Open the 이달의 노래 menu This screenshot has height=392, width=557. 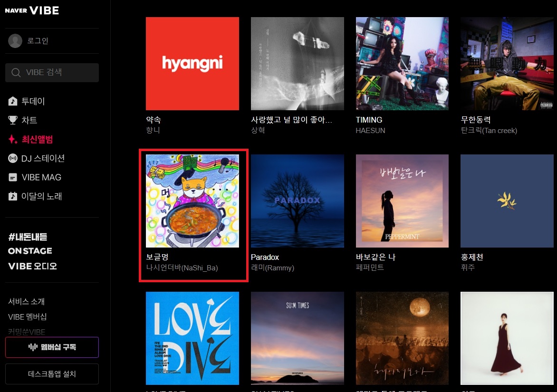[x=41, y=196]
